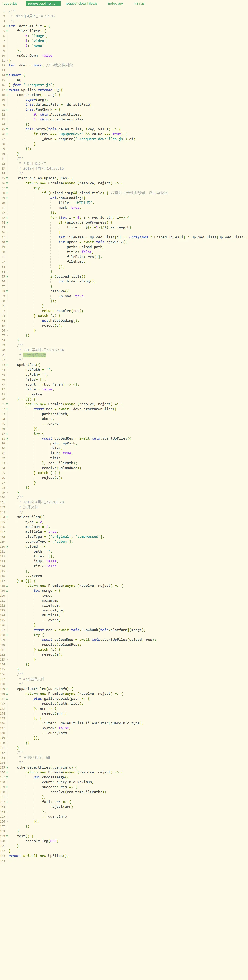The image size is (248, 980).
Task: Fold the for loop at line 43
Action: coord(7,218)
